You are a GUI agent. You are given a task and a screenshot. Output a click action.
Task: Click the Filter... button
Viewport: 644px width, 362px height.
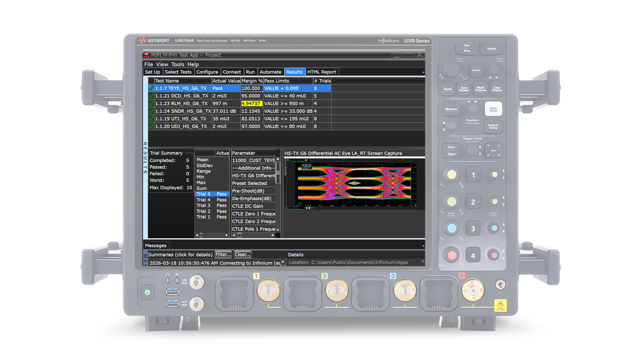coord(223,255)
